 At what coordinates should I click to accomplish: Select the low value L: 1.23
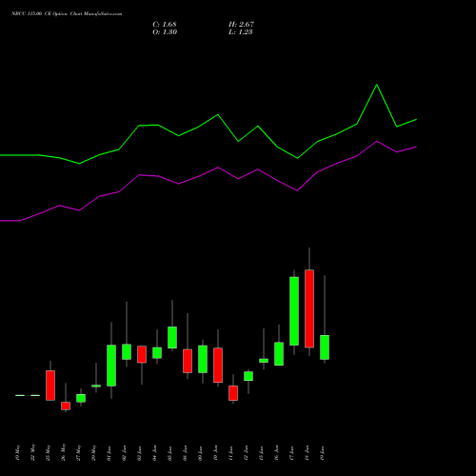coord(241,31)
